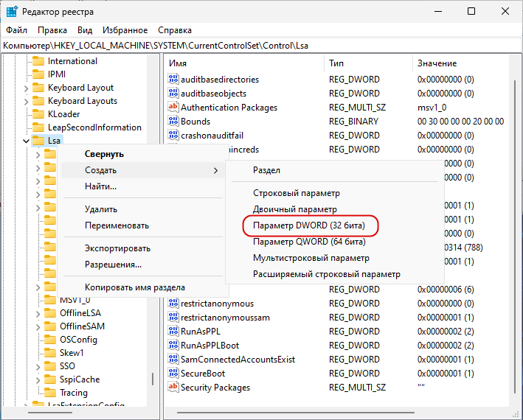Click the auditbaseobjects DWORD value icon
The height and width of the screenshot is (420, 523).
[x=173, y=94]
